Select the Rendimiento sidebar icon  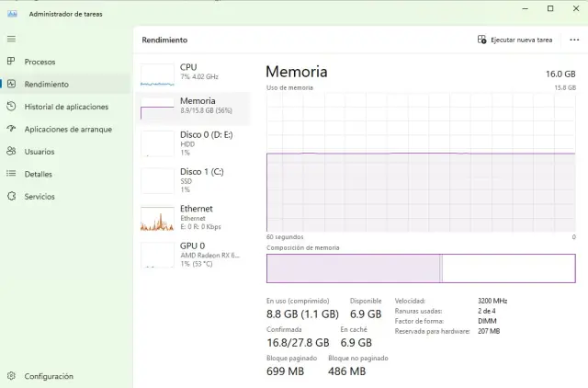point(11,84)
